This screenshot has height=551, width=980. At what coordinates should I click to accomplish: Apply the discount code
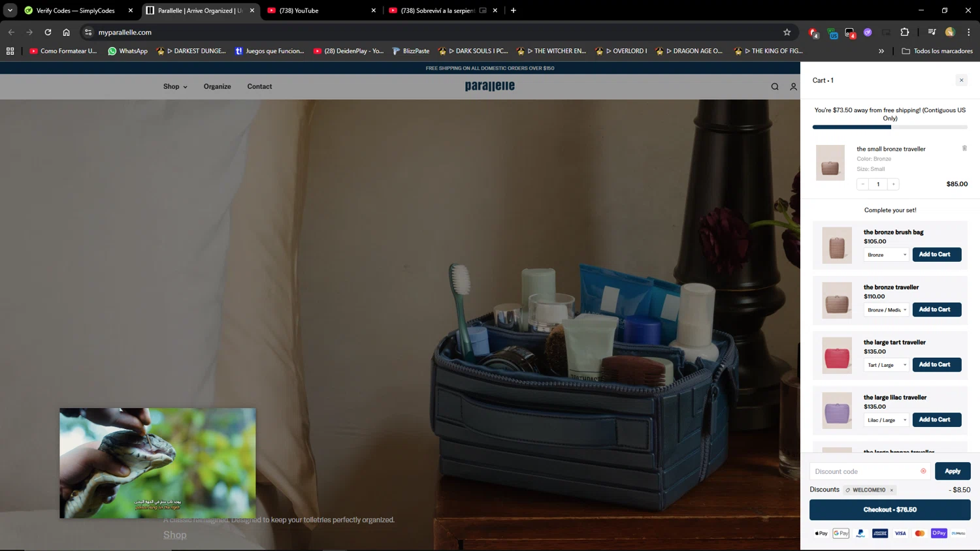(953, 471)
